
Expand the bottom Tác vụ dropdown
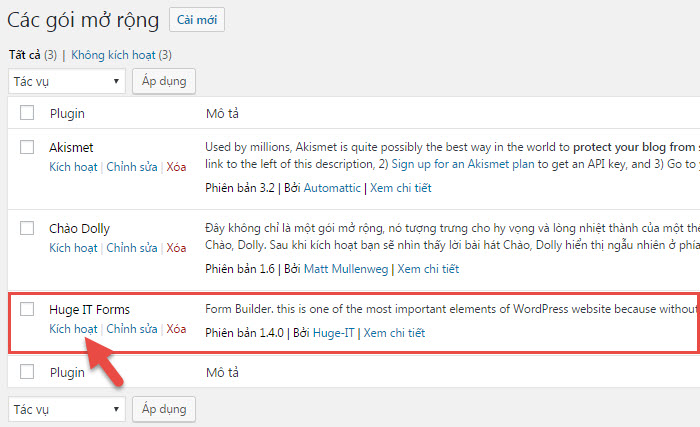[x=67, y=409]
